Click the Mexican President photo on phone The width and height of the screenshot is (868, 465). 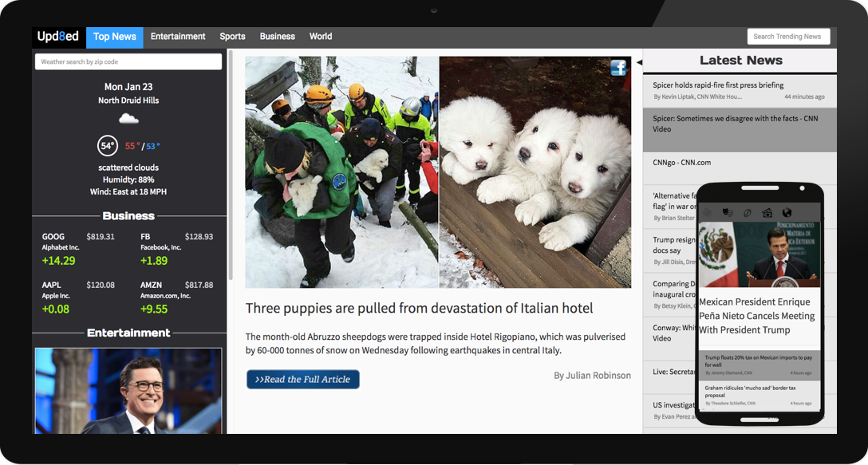759,254
